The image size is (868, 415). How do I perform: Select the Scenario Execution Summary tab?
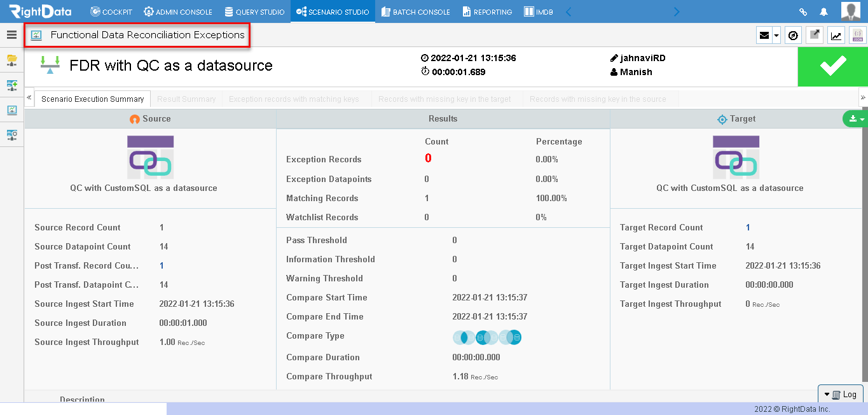(93, 99)
